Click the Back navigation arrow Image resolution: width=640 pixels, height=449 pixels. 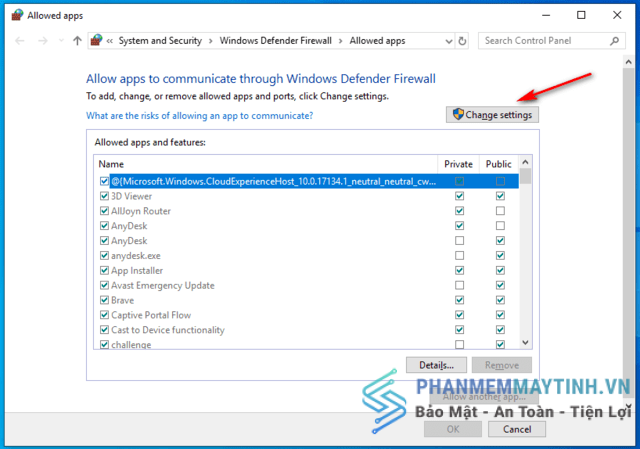pos(20,41)
